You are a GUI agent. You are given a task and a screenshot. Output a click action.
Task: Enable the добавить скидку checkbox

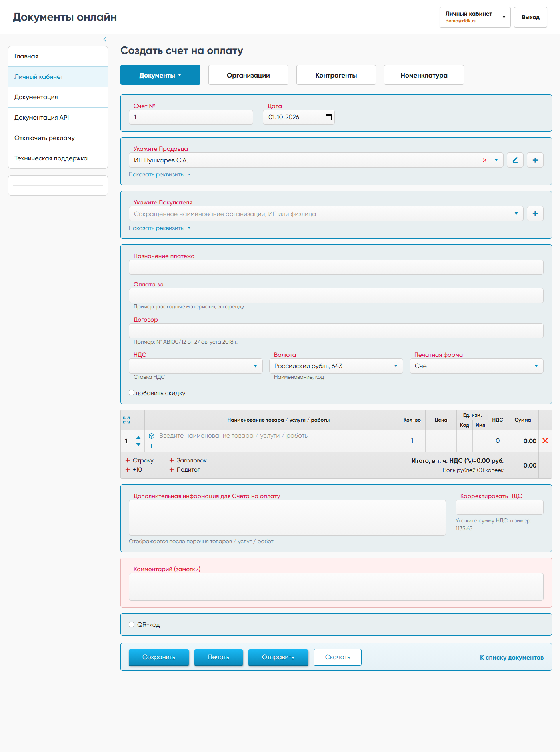[x=131, y=393]
